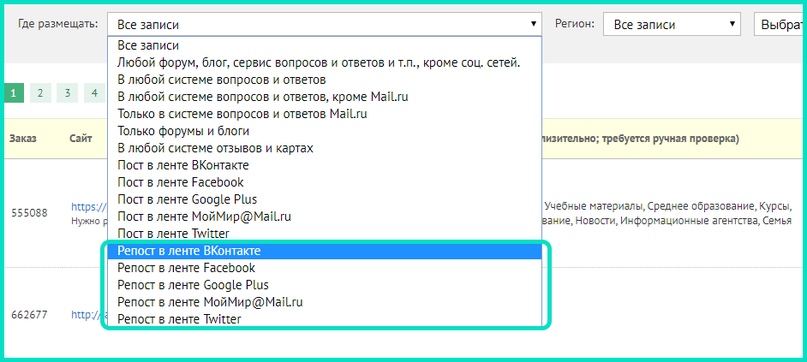Click order number 555088
The height and width of the screenshot is (362, 807).
pos(29,213)
